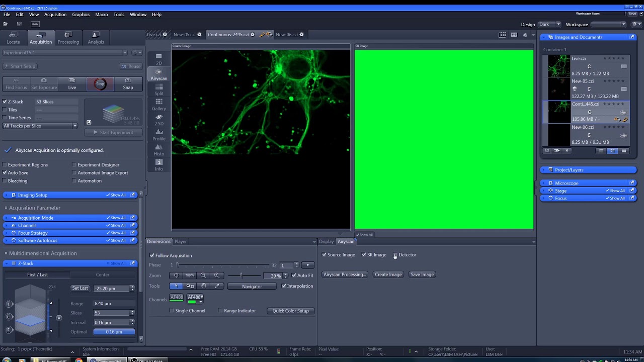Open the Info view

158,165
